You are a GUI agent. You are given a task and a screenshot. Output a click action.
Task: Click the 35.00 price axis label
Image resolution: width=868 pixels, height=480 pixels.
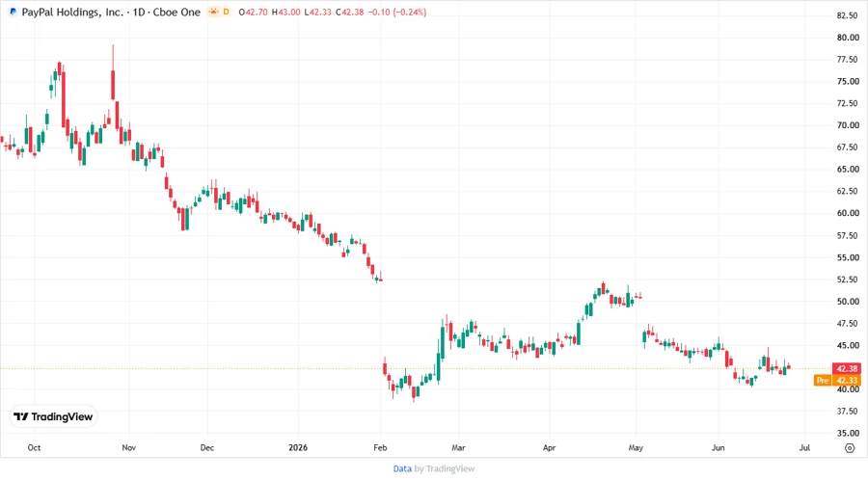(x=848, y=434)
